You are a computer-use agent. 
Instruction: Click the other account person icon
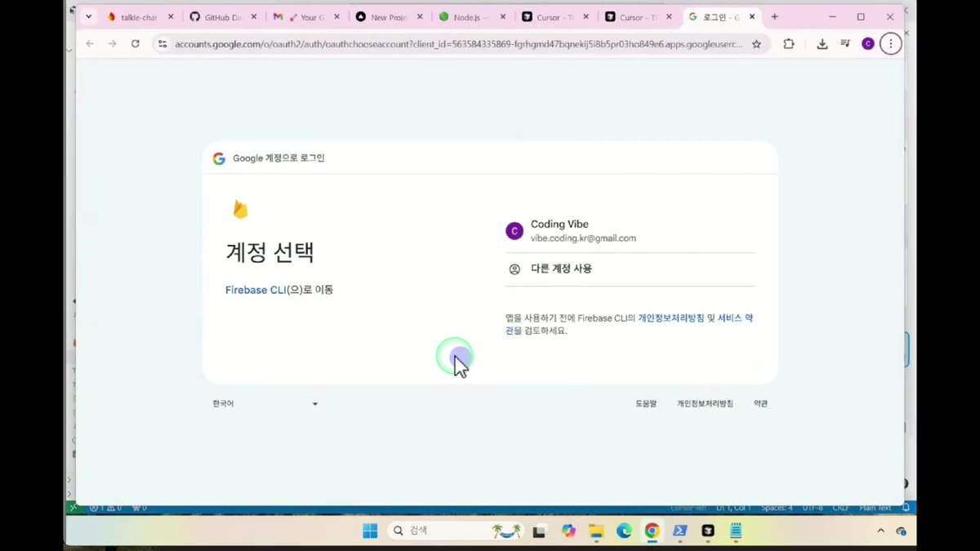[x=514, y=269]
